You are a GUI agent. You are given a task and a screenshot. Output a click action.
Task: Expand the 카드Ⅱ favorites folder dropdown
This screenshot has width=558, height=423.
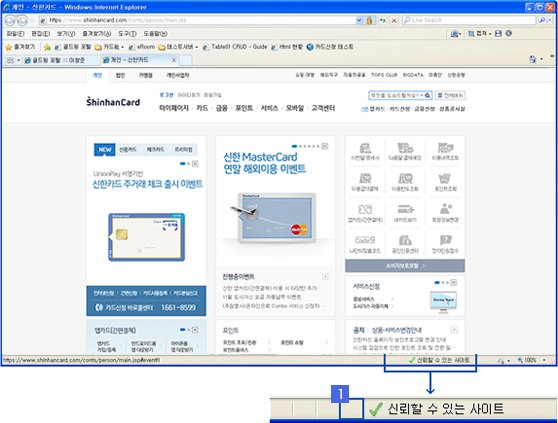(x=122, y=47)
